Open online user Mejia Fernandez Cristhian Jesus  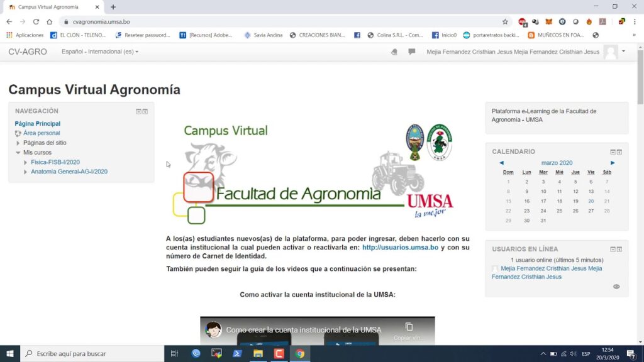tap(547, 273)
